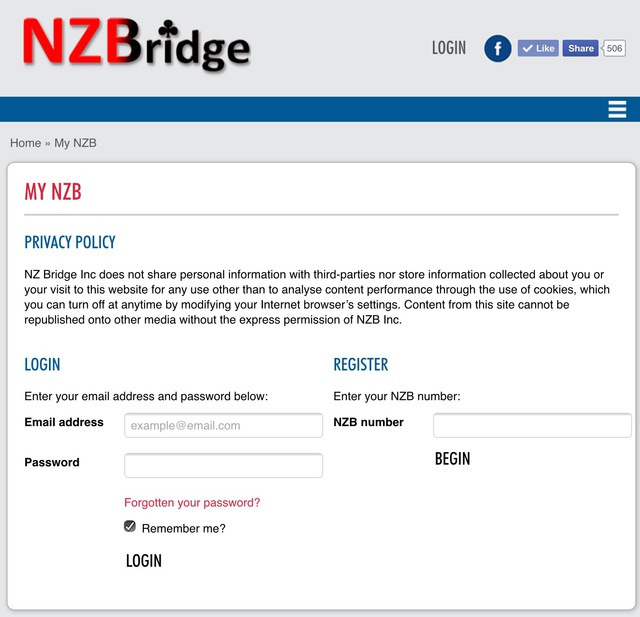The image size is (640, 617).
Task: Click the Remember me? label
Action: point(183,528)
